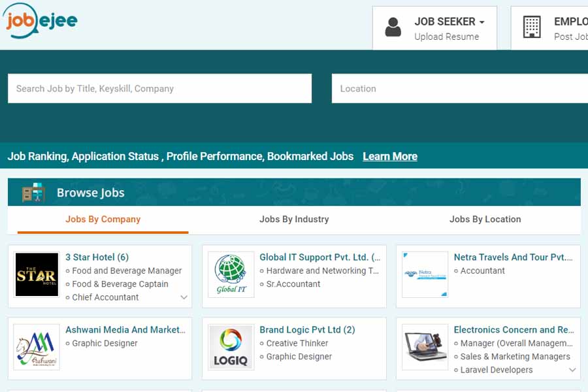Click the Jobejee logo

(41, 22)
